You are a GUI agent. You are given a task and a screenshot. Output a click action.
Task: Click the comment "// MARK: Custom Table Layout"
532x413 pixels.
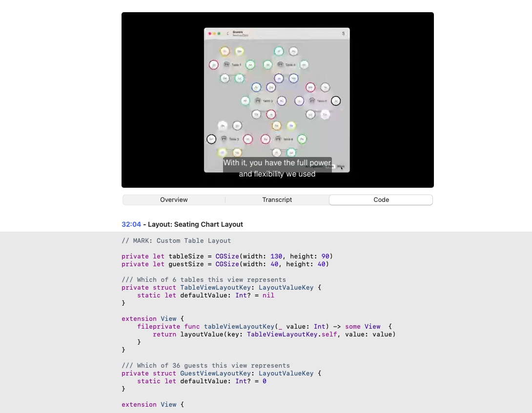(176, 241)
